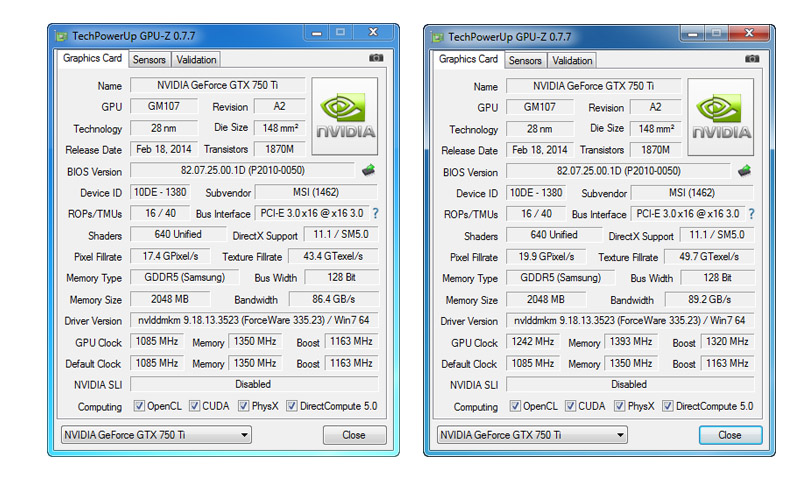Screen dimensions: 800x495
Task: Click the camera screenshot icon in left window
Action: (x=376, y=58)
